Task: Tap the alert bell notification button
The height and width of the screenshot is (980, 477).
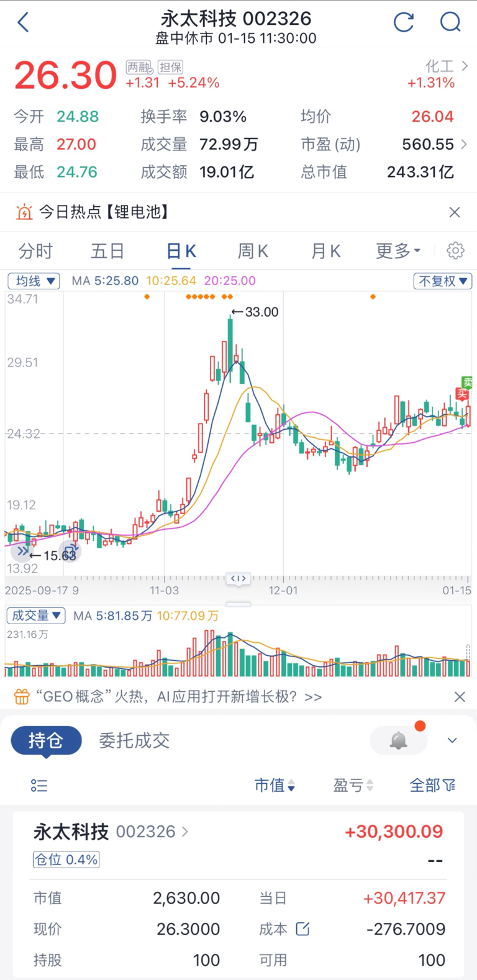Action: click(x=398, y=740)
